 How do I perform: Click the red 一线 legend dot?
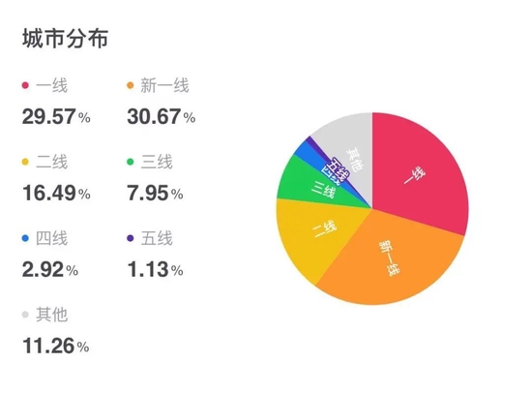(25, 85)
